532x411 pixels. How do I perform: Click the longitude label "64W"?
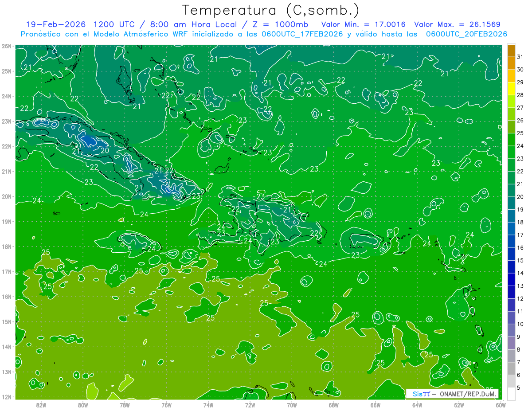[417, 405]
